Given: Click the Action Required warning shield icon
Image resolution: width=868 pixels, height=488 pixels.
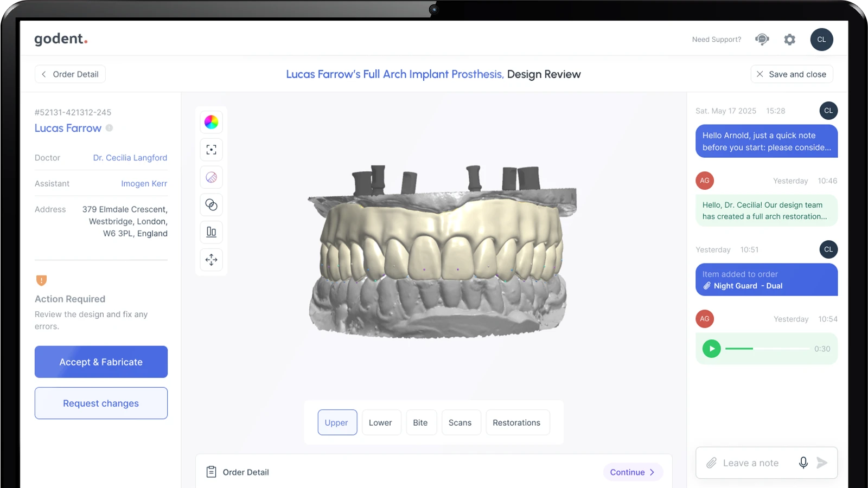Looking at the screenshot, I should click(41, 280).
